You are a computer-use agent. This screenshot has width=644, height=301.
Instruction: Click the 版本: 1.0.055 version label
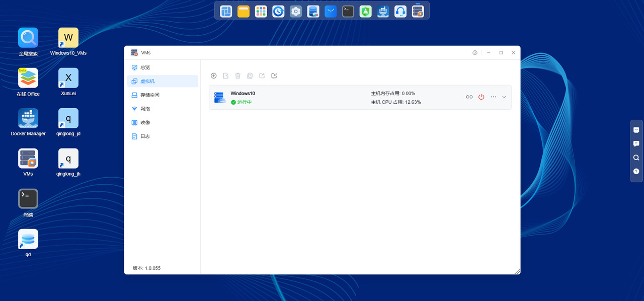point(146,268)
